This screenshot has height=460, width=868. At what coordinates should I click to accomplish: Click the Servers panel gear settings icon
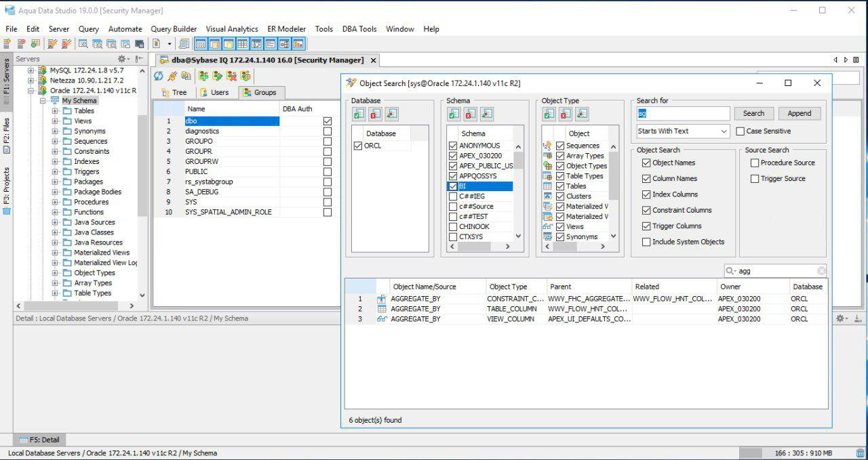(123, 59)
